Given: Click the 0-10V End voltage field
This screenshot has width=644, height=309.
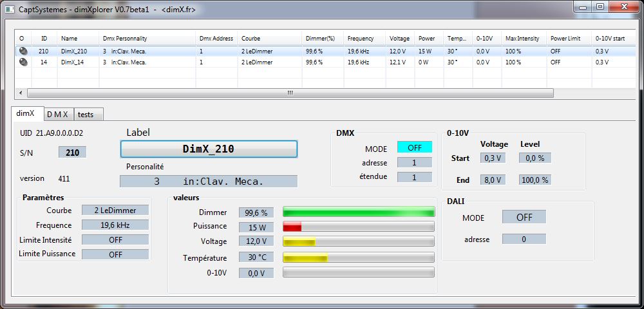Looking at the screenshot, I should pos(492,180).
